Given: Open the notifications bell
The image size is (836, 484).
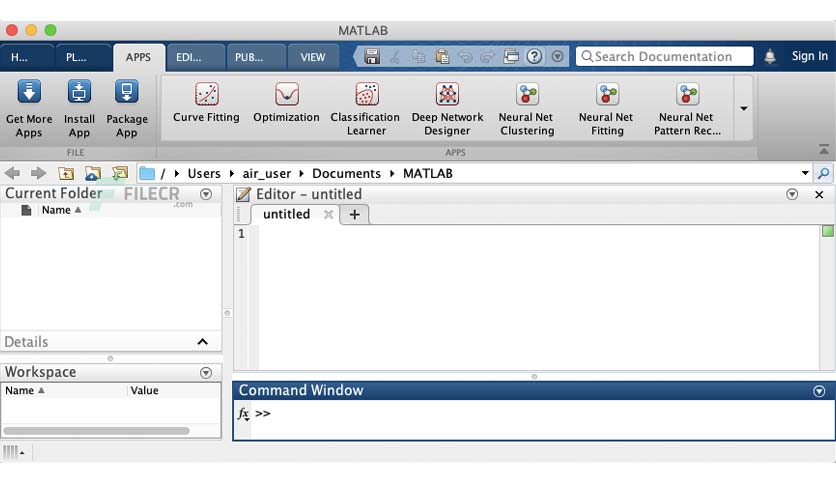Looking at the screenshot, I should click(x=770, y=56).
